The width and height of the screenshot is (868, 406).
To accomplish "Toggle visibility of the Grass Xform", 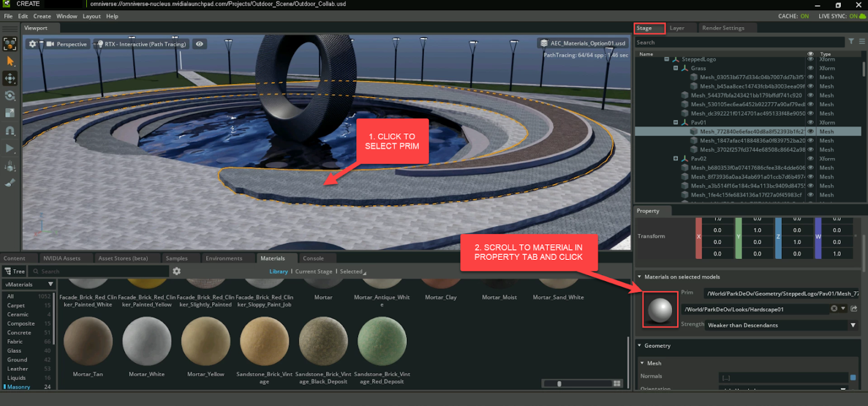I will pos(810,68).
